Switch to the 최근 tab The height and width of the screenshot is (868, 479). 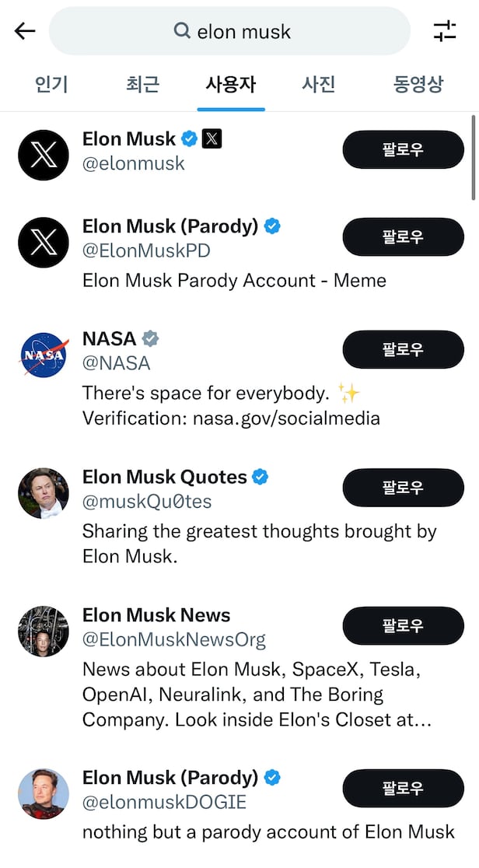click(x=142, y=84)
